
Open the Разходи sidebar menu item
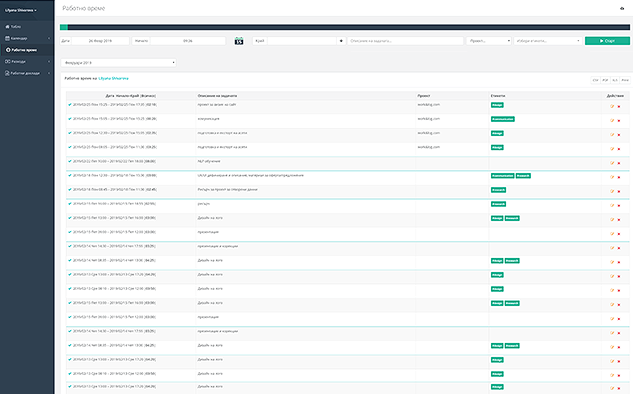(x=27, y=62)
